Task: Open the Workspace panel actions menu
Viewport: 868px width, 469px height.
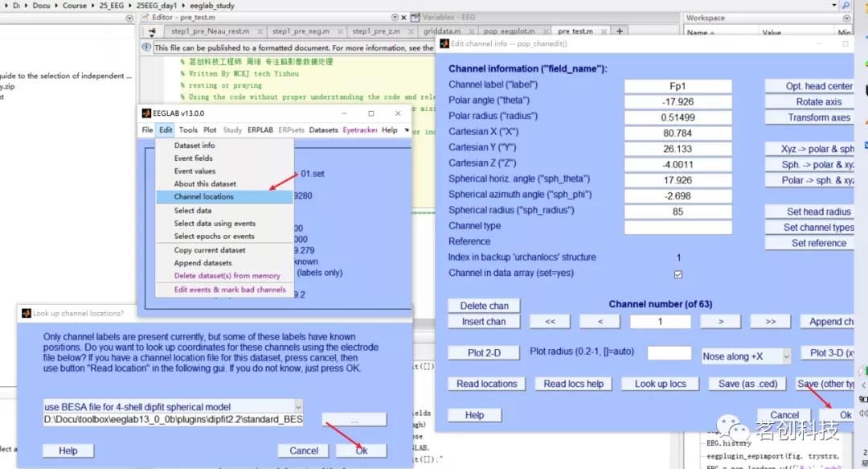Action: click(x=846, y=18)
